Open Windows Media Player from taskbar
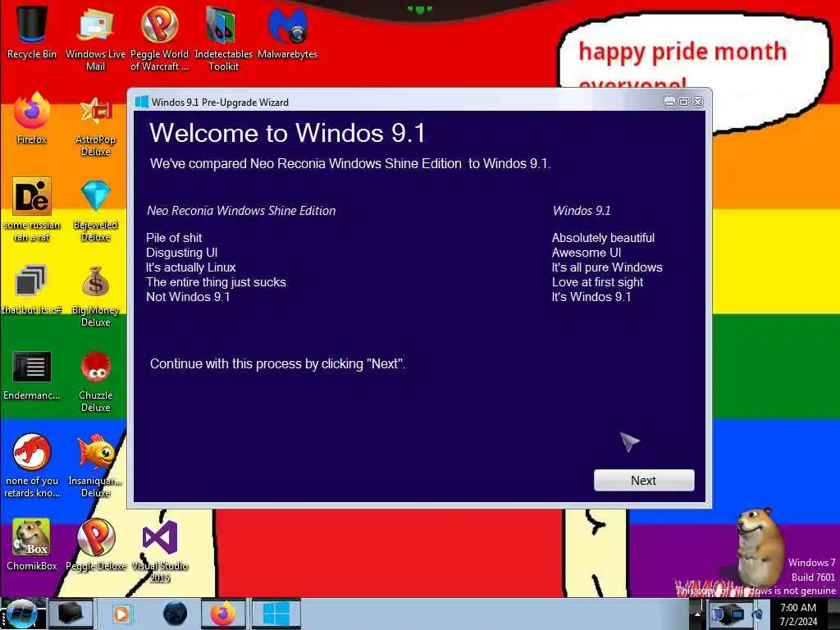 pos(121,614)
